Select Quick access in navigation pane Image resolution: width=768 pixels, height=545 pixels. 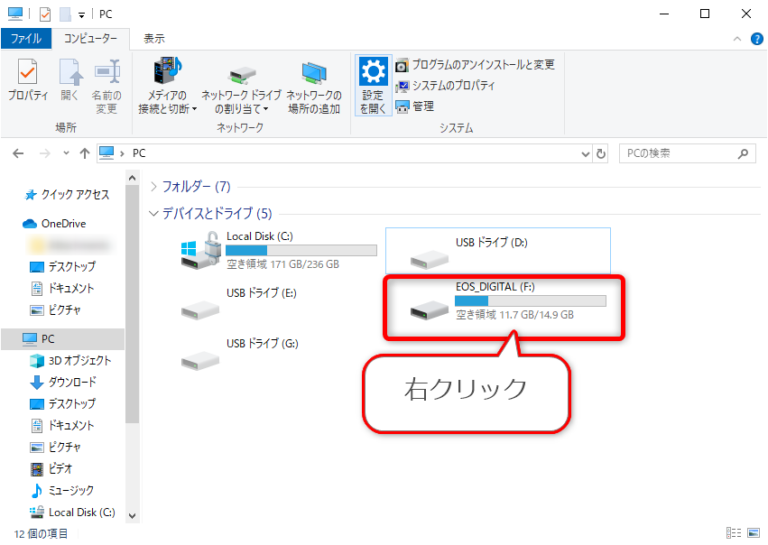click(x=67, y=195)
